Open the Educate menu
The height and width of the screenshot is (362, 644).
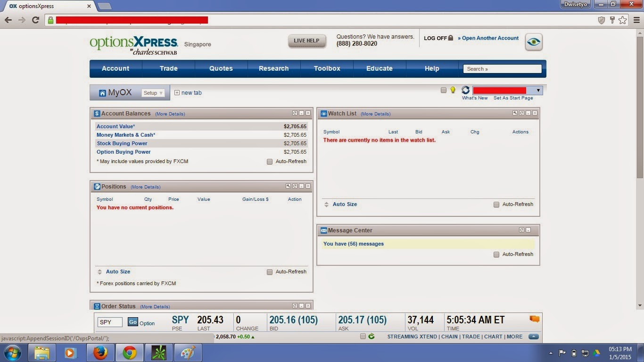[x=380, y=68]
